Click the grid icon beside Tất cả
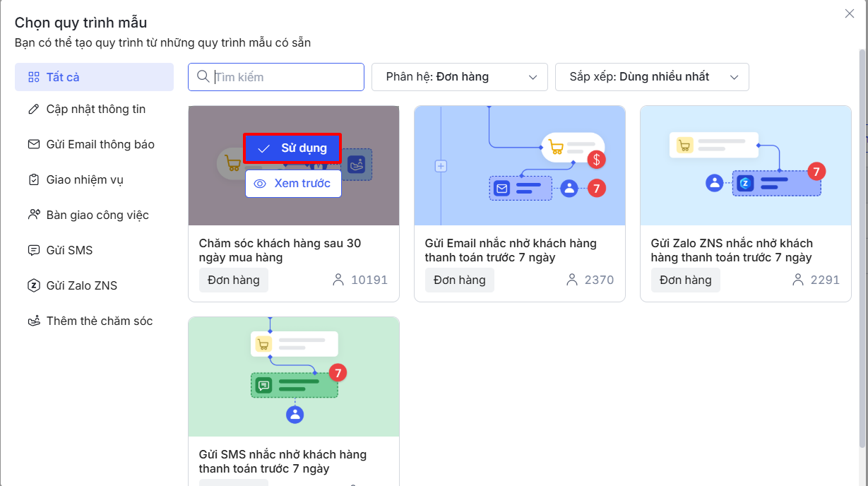The width and height of the screenshot is (868, 486). 33,77
